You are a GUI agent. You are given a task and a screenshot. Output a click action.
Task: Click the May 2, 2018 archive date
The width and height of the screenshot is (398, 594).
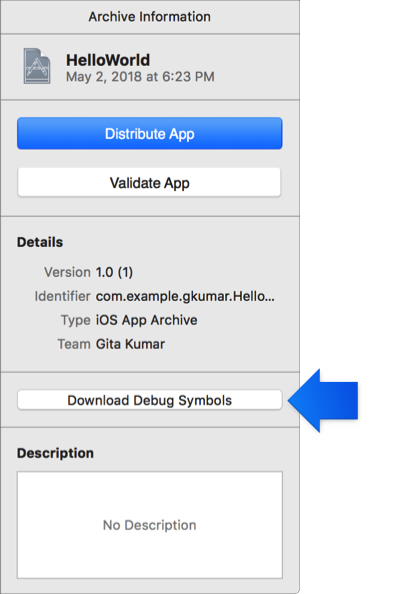tap(140, 77)
